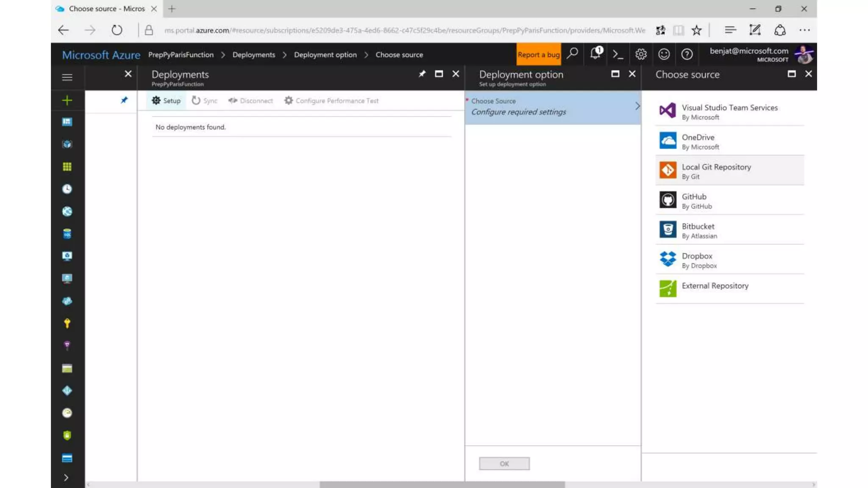The height and width of the screenshot is (488, 868).
Task: Go to Deployments breadcrumb
Action: tap(253, 55)
